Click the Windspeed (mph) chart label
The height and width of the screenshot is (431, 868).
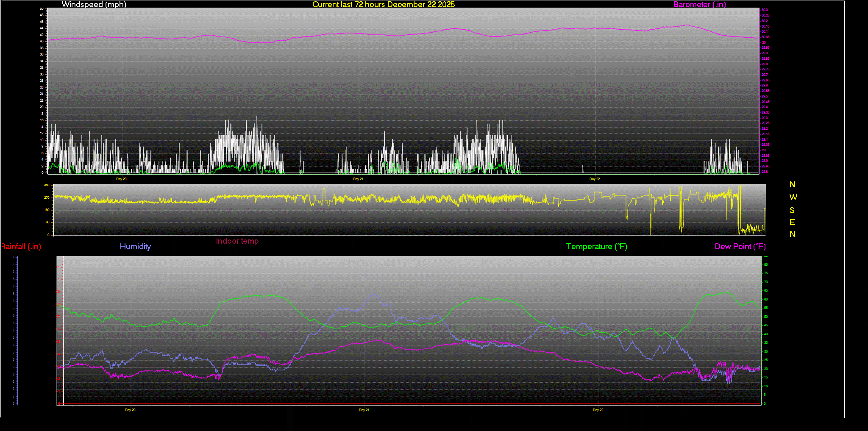coord(94,5)
